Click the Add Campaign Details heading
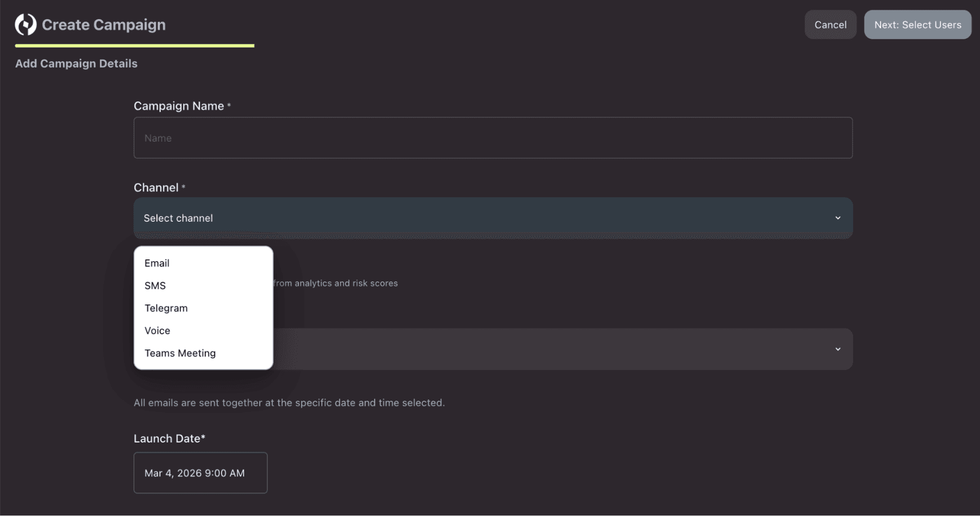This screenshot has width=980, height=516. coord(76,63)
